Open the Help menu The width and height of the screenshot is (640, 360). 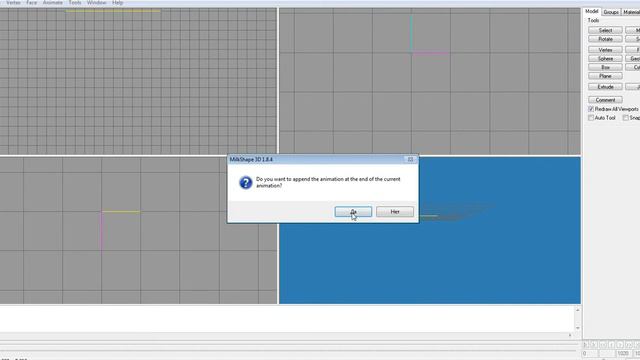pos(118,2)
